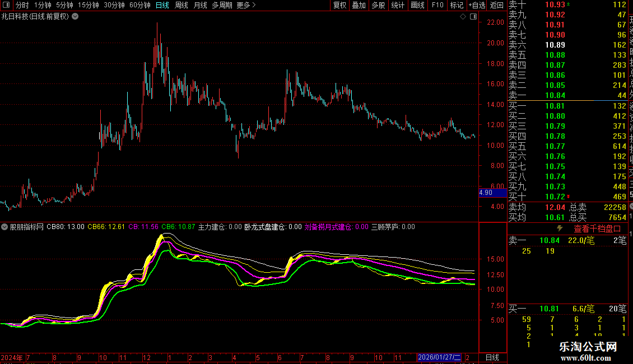Image resolution: width=633 pixels, height=364 pixels.
Task: Switch to the 60分钟 period
Action: coord(139,5)
